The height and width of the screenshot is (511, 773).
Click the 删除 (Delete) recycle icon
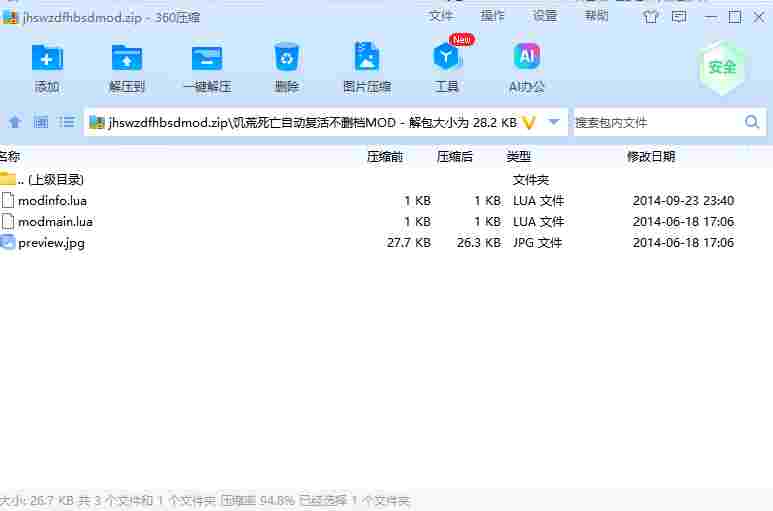coord(286,57)
